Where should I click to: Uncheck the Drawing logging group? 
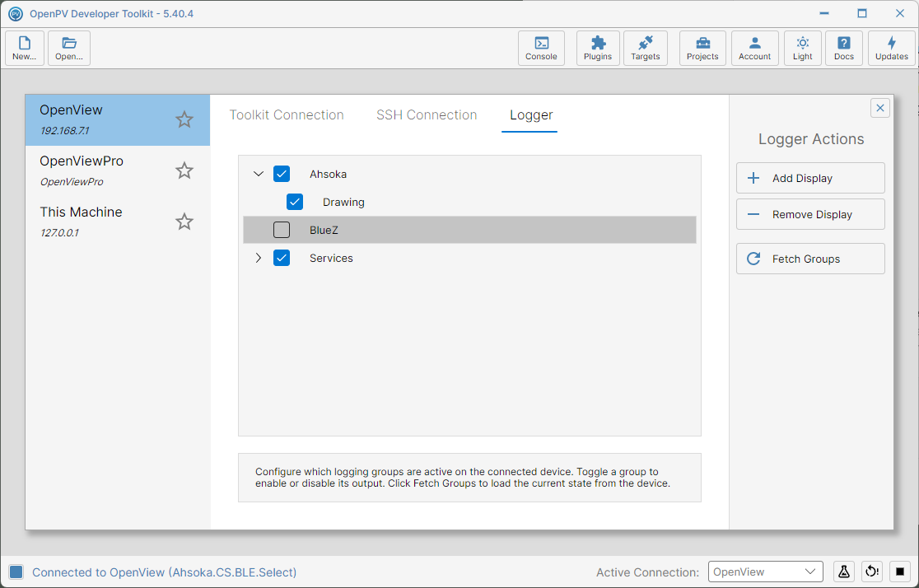pyautogui.click(x=295, y=202)
